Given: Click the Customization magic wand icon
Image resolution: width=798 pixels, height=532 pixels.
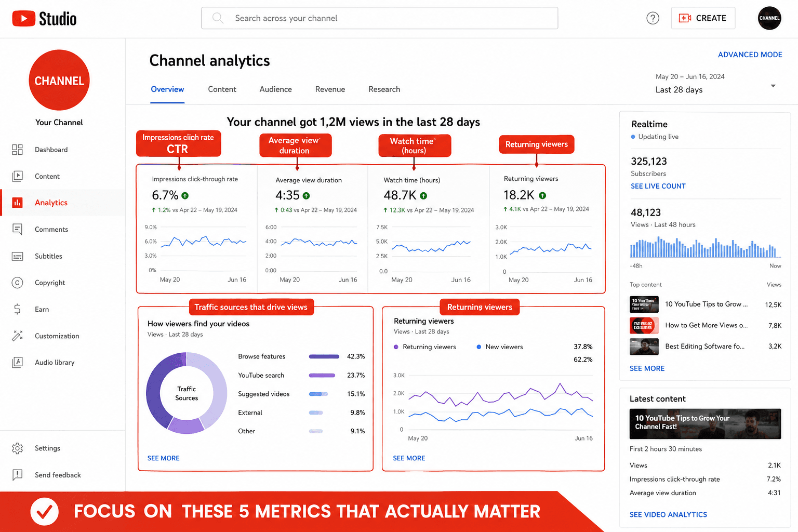Looking at the screenshot, I should (x=17, y=336).
